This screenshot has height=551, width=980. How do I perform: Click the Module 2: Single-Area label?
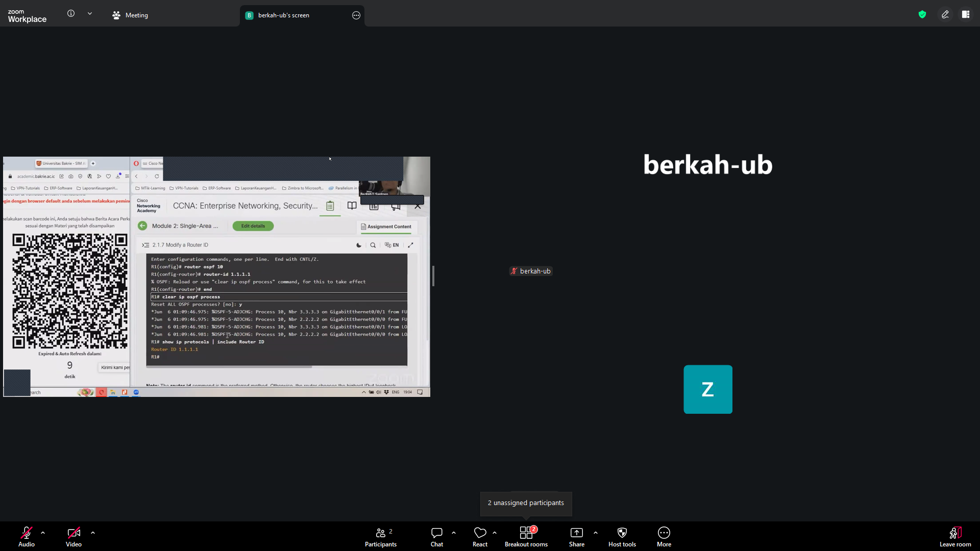(x=185, y=226)
